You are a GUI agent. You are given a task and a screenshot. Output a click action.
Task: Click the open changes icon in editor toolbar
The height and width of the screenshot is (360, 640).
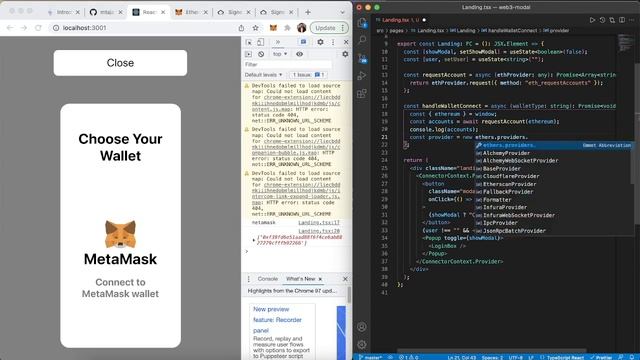click(x=612, y=20)
